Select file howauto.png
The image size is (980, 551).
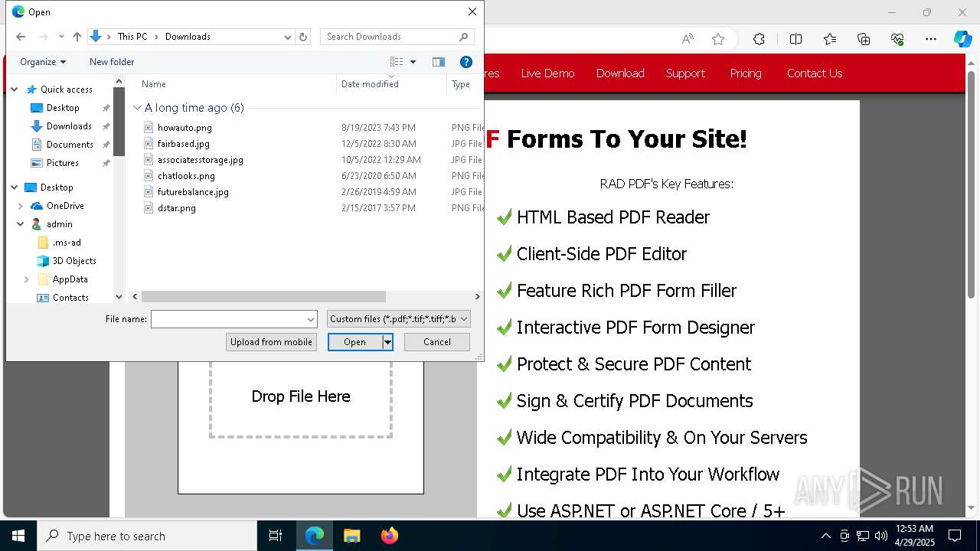(185, 128)
